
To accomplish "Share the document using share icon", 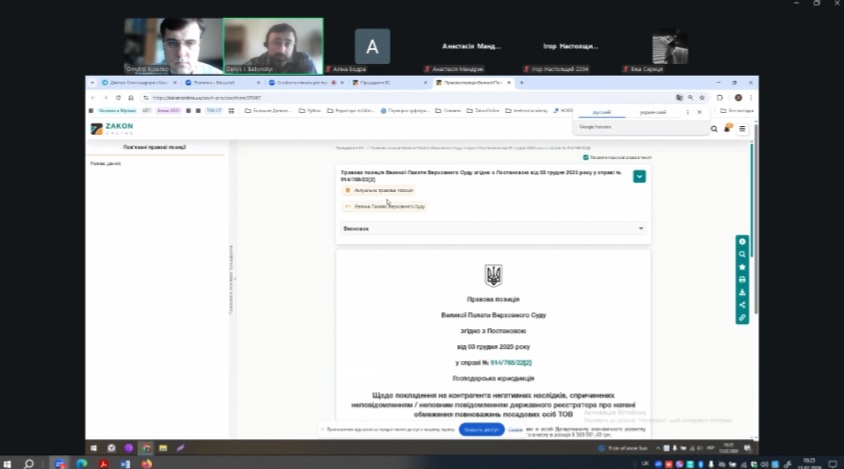I will (x=742, y=305).
